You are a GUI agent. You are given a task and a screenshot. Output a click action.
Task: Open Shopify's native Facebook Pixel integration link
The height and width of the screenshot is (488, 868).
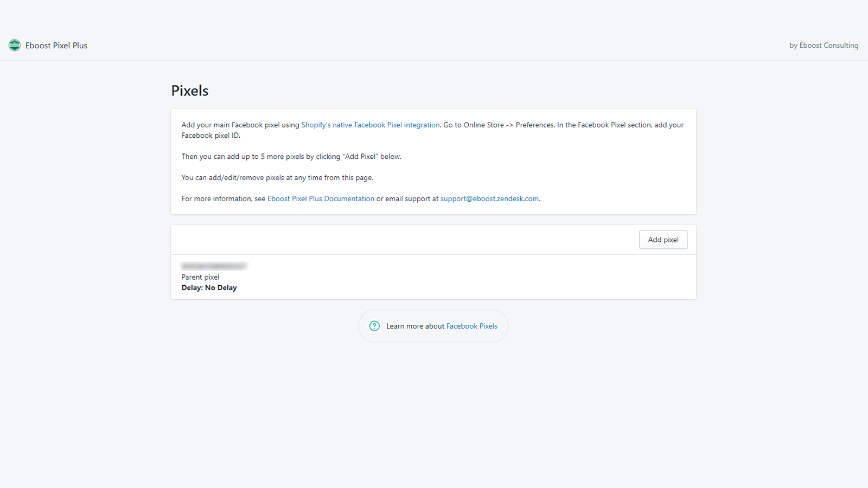coord(371,125)
